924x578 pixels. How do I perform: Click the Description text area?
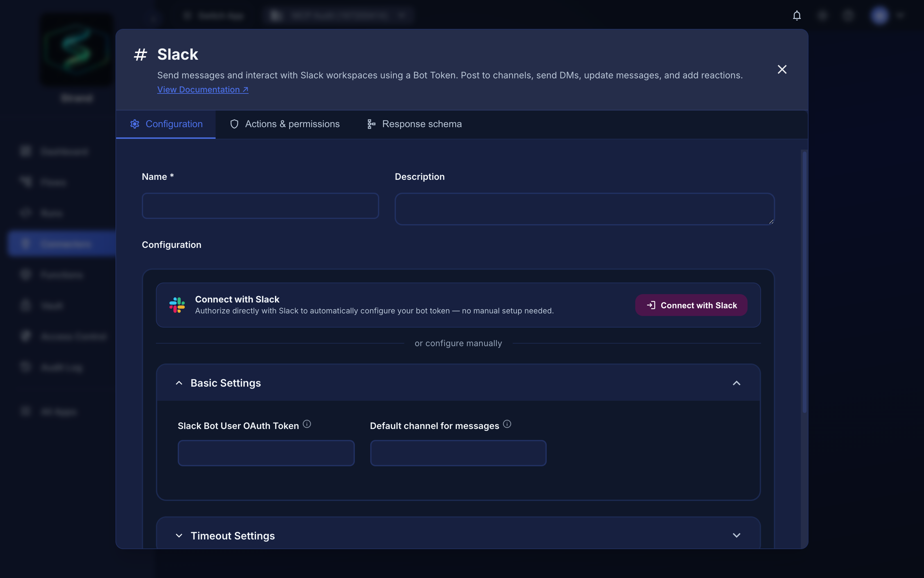coord(585,209)
